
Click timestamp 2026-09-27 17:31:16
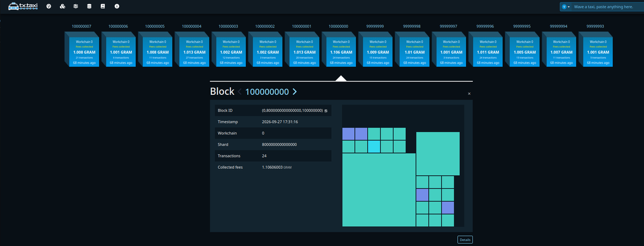point(280,122)
